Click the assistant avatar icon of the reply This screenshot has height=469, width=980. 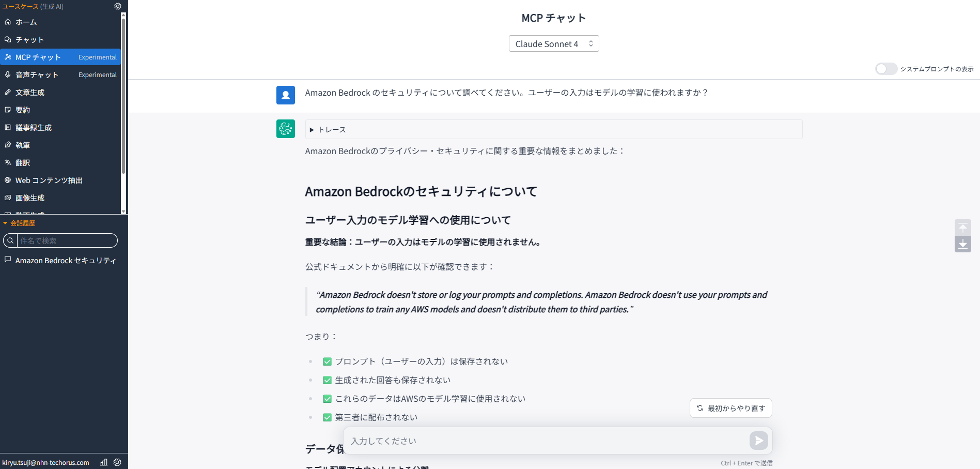pyautogui.click(x=286, y=129)
